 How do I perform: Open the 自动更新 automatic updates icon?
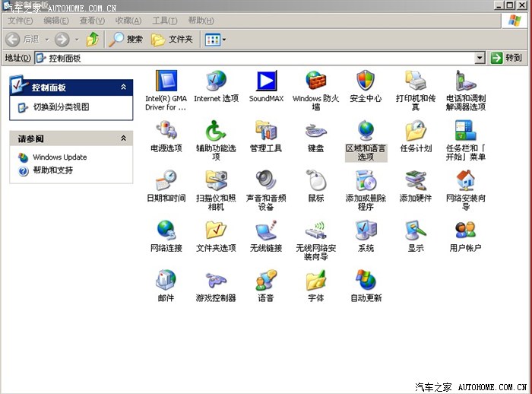[x=366, y=281]
